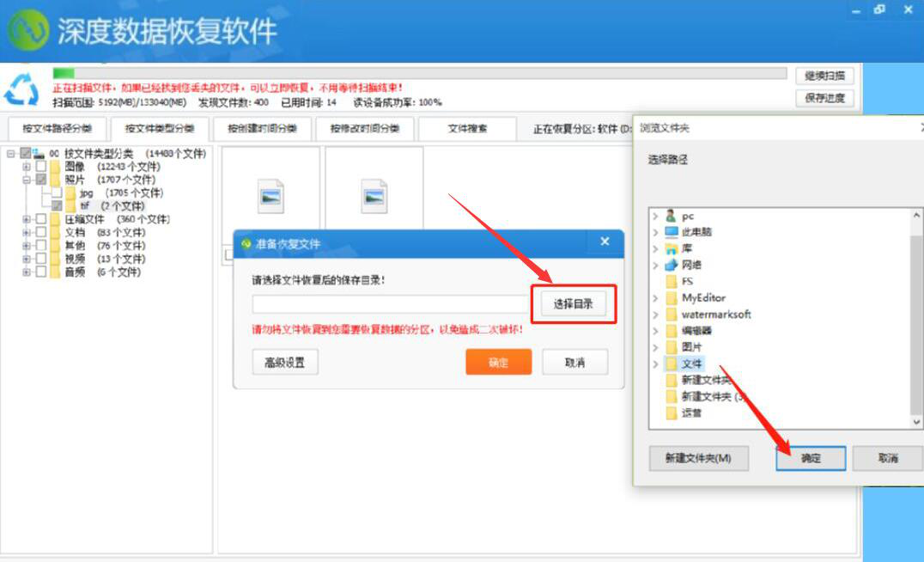The width and height of the screenshot is (924, 562).
Task: Click the 网络 network icon
Action: [x=672, y=265]
